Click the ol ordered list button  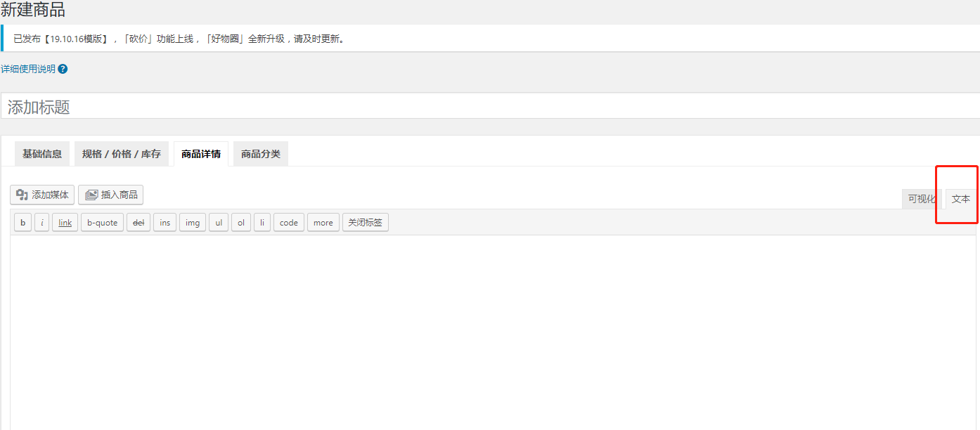[240, 223]
